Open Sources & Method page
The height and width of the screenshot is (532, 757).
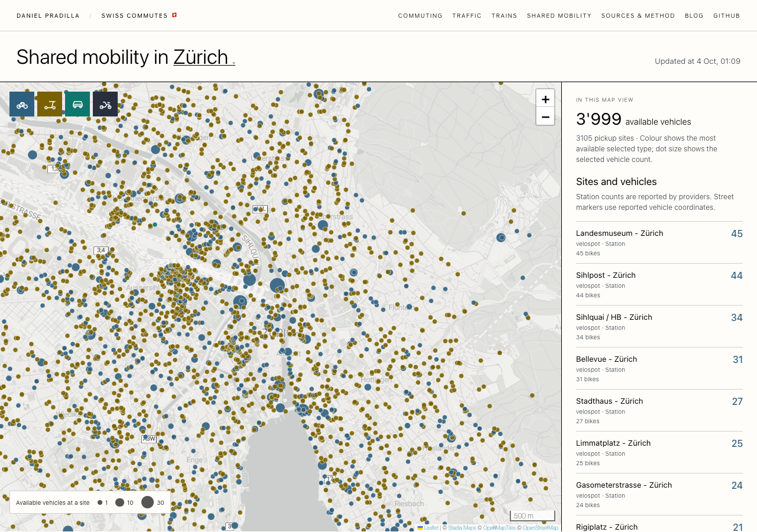click(638, 16)
